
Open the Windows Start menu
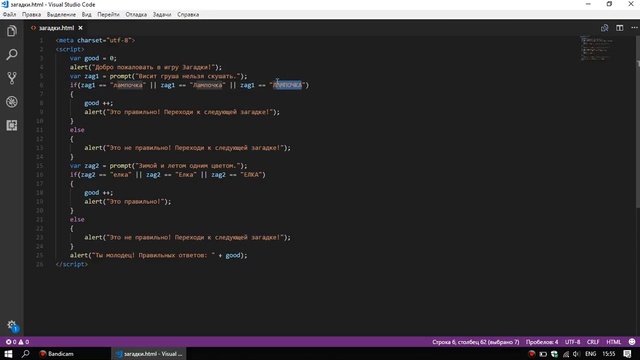8,353
